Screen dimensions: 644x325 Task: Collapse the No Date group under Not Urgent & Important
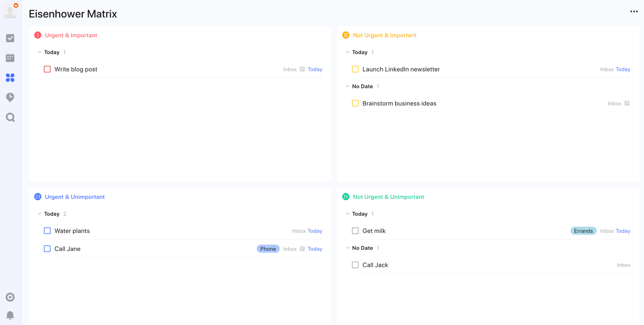coord(347,86)
